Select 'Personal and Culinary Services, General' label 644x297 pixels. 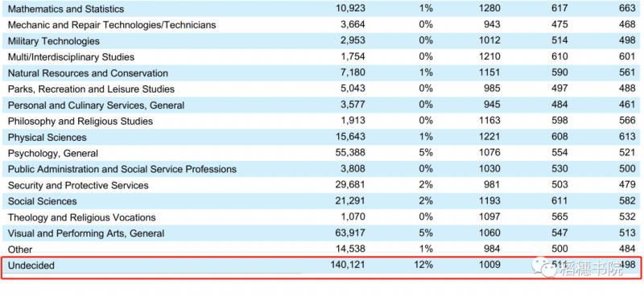pos(96,105)
